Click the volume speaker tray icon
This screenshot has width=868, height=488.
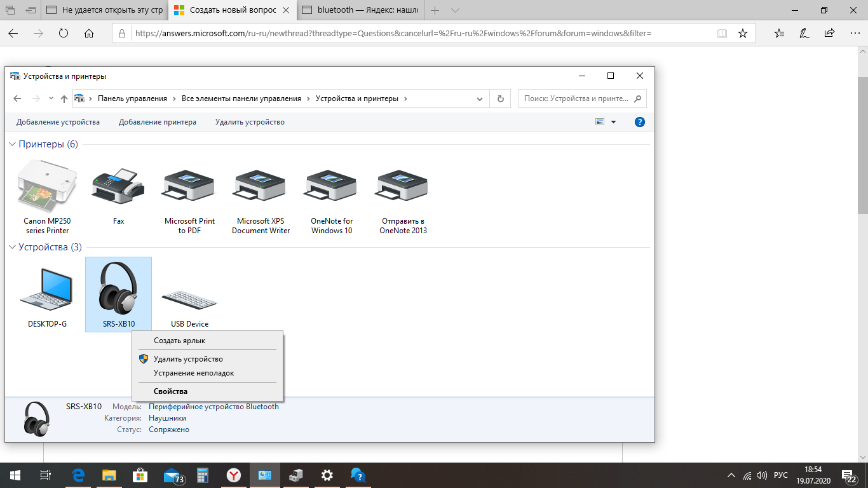(763, 475)
